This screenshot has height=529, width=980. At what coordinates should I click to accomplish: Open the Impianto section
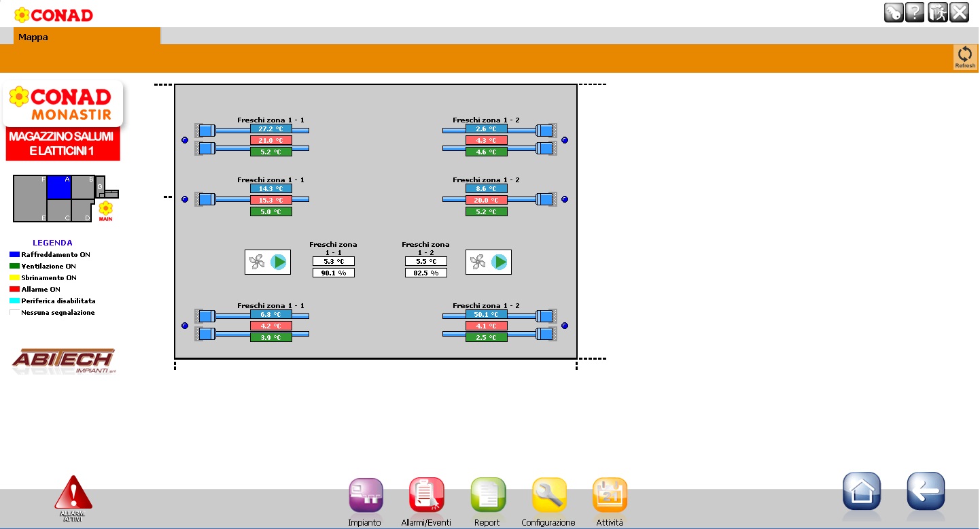tap(366, 496)
